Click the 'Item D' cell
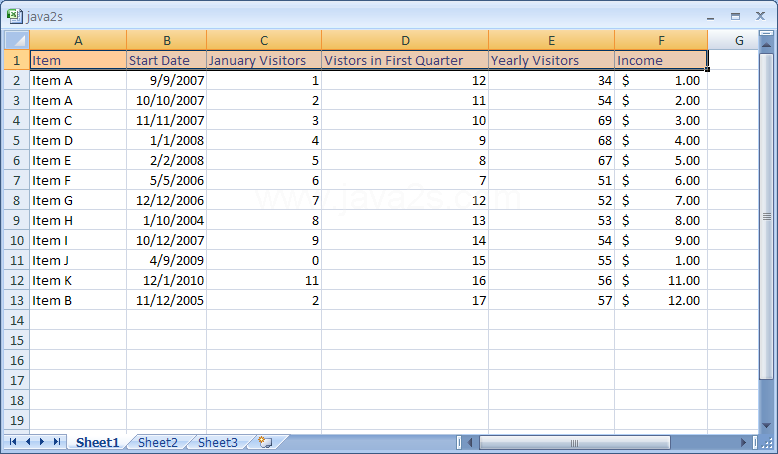Screen dimensions: 778x454 pyautogui.click(x=78, y=140)
